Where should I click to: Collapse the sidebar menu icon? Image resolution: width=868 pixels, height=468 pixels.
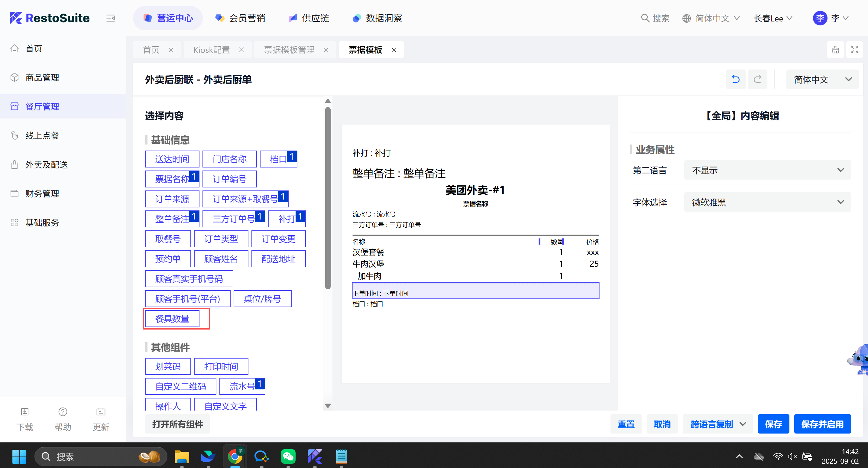[111, 18]
